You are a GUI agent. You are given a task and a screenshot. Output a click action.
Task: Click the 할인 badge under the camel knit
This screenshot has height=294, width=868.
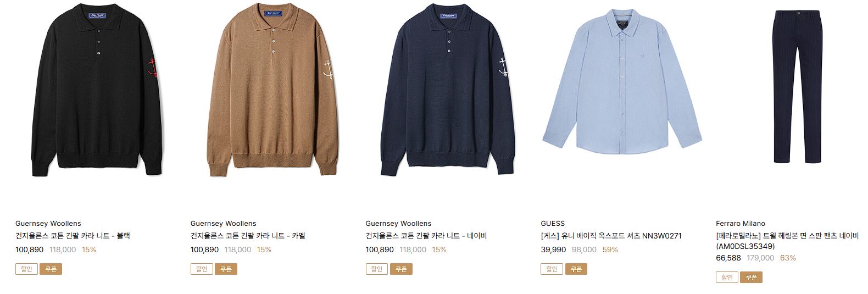tap(202, 269)
